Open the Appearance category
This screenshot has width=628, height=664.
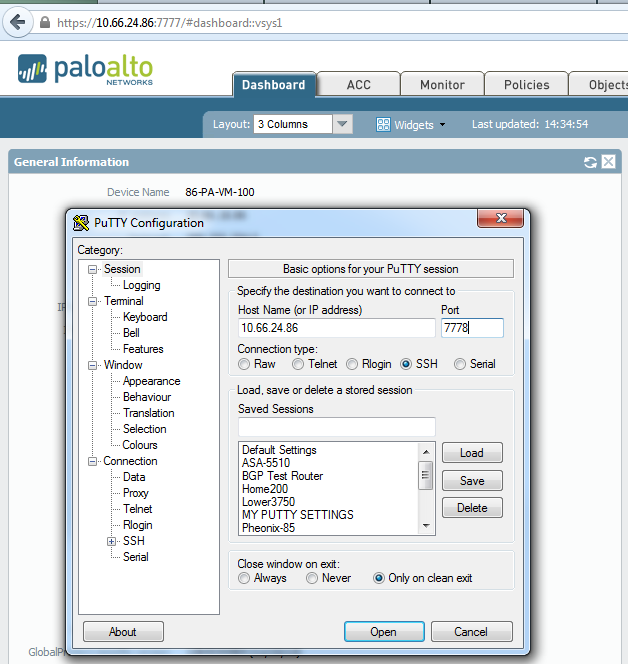(x=152, y=382)
